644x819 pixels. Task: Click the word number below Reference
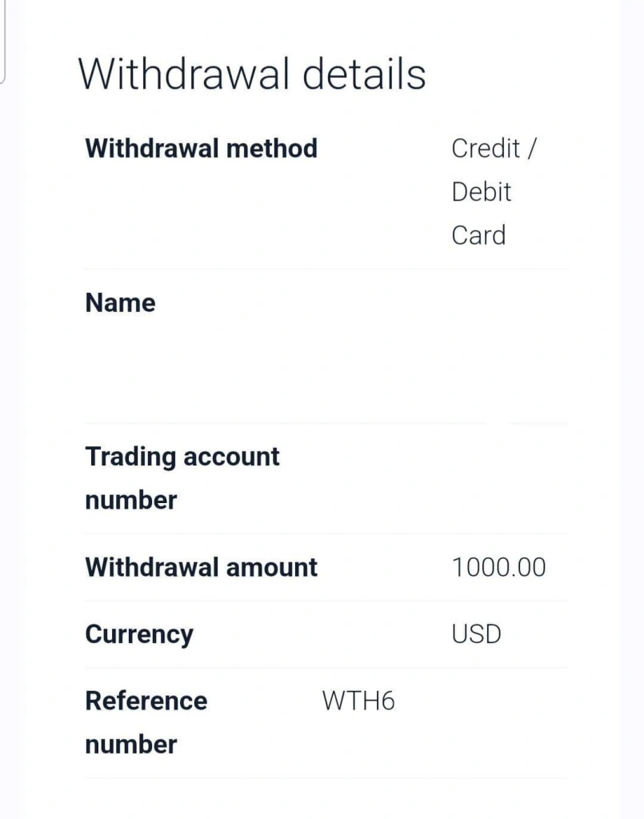pos(131,745)
